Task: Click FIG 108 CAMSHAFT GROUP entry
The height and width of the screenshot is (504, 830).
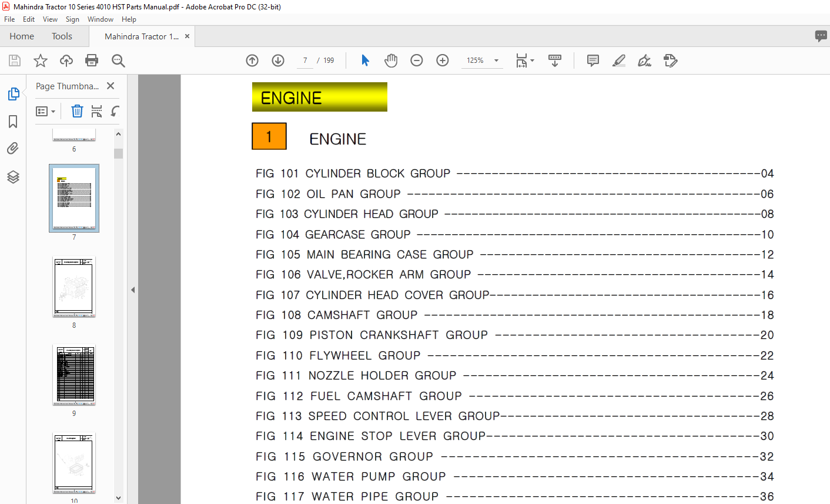Action: (514, 315)
